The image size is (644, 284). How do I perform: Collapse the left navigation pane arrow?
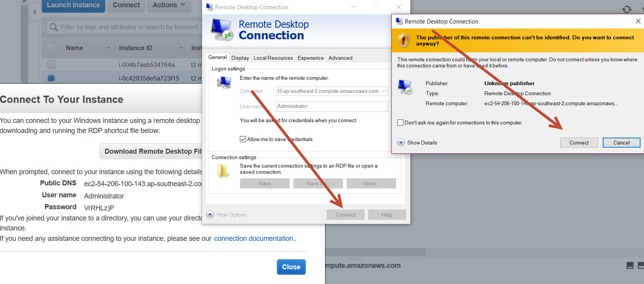pos(34,12)
